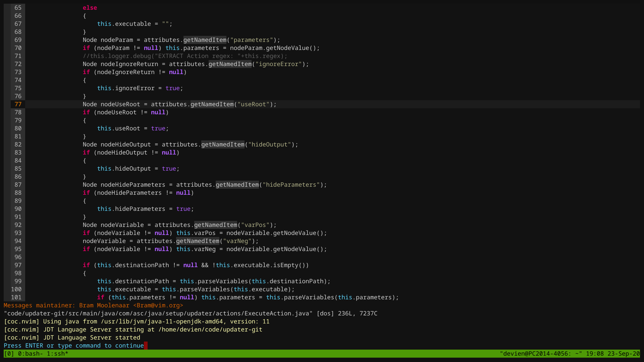Viewport: 644px width, 362px height.
Task: Place cursor on the highlighted getNamedItem call
Action: (212, 104)
